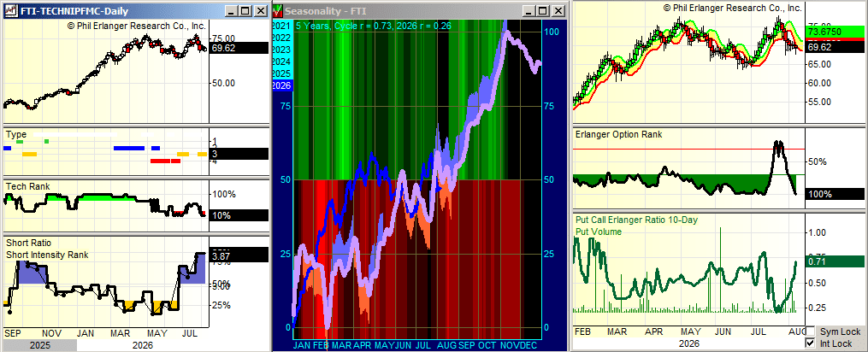This screenshot has width=868, height=352.
Task: Click the Seasonality window's title bar icon
Action: [279, 10]
